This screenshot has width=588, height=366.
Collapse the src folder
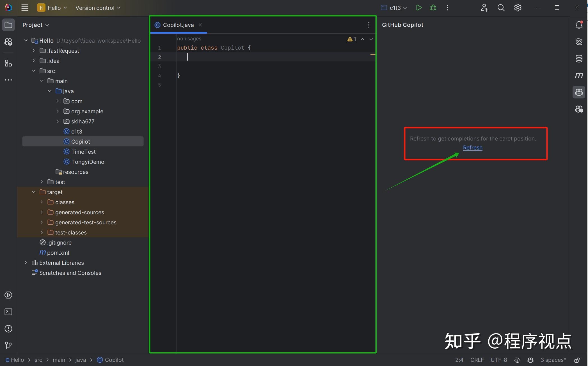point(34,71)
